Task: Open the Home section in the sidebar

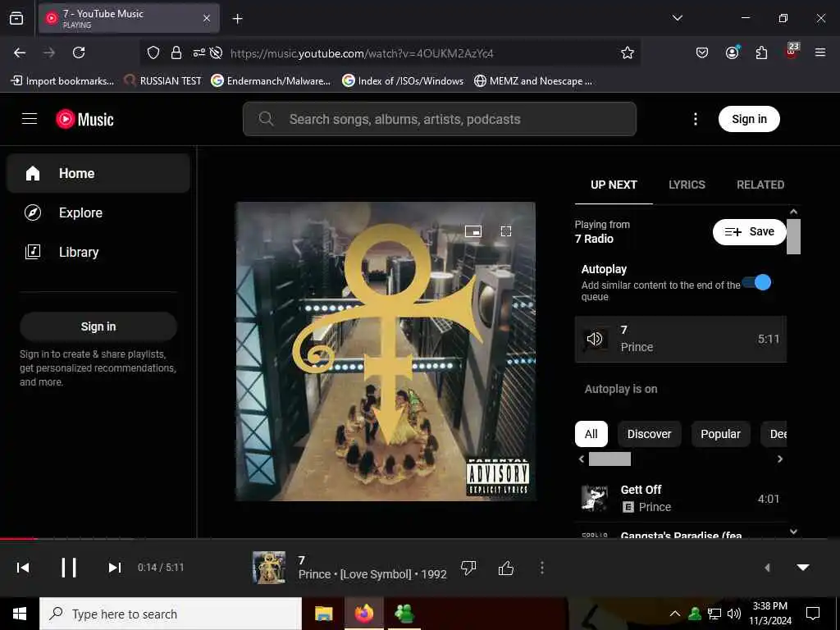Action: (x=98, y=173)
